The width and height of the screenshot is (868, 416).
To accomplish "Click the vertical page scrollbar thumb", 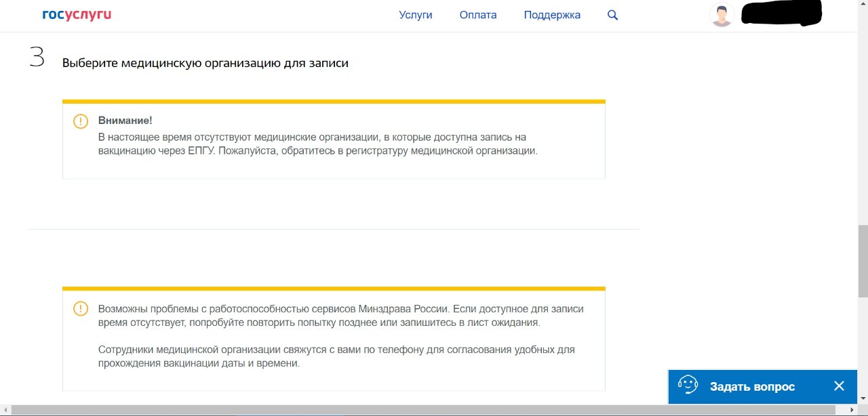I will tap(863, 261).
